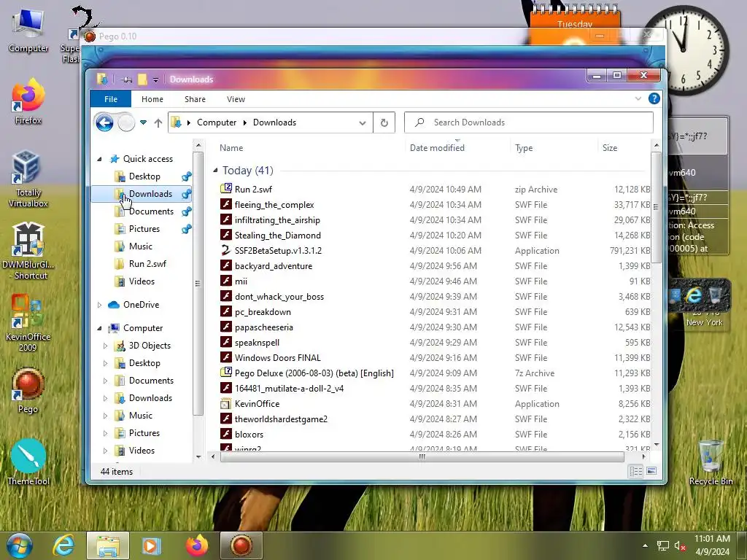
Task: Select the Stealing_the_Diamond file
Action: click(x=278, y=236)
